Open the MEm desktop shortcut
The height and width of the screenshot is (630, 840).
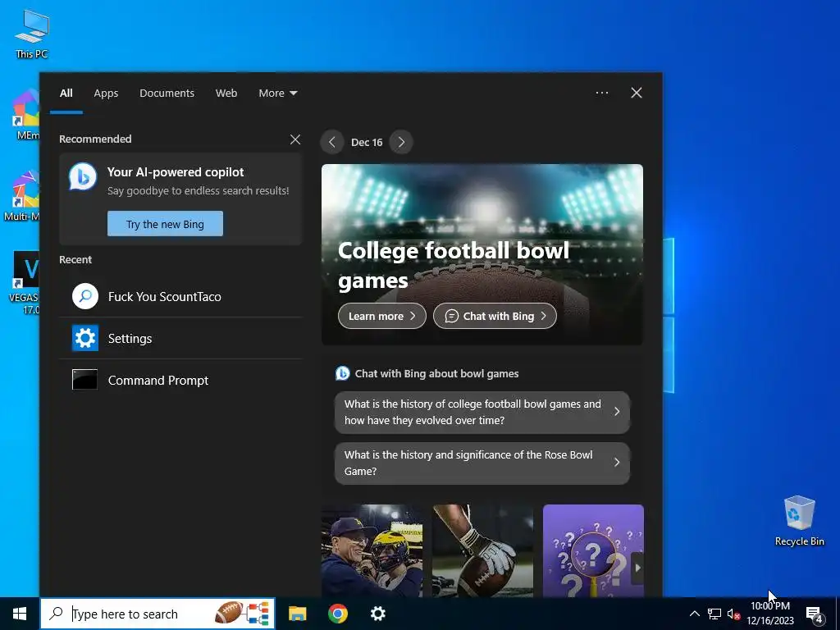26,115
